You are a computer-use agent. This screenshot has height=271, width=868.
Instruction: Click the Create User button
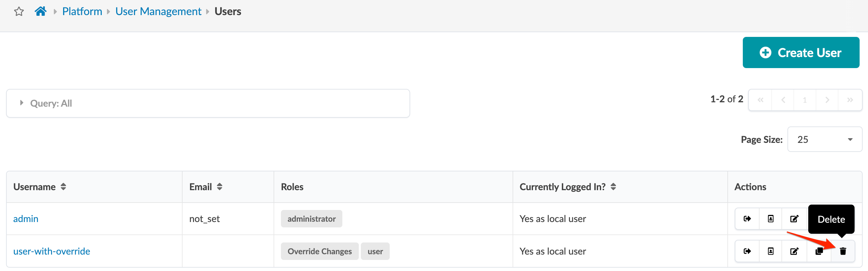coord(801,53)
